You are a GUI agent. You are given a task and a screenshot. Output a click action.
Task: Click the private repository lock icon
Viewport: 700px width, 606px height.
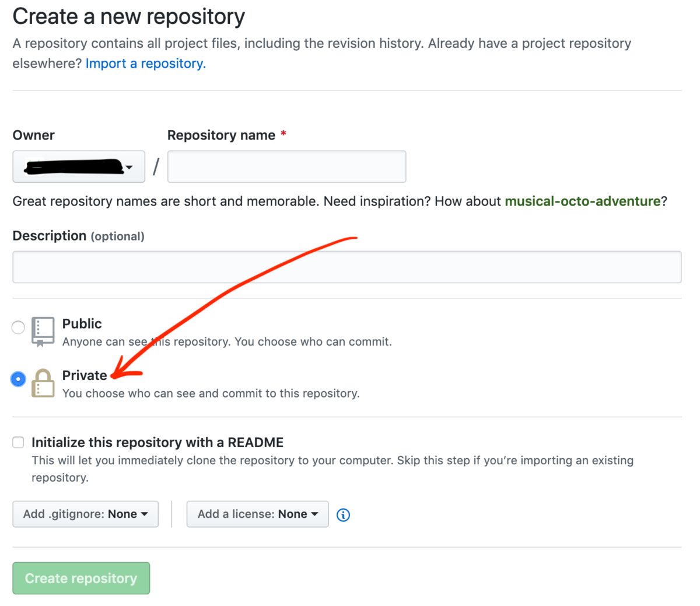[43, 383]
